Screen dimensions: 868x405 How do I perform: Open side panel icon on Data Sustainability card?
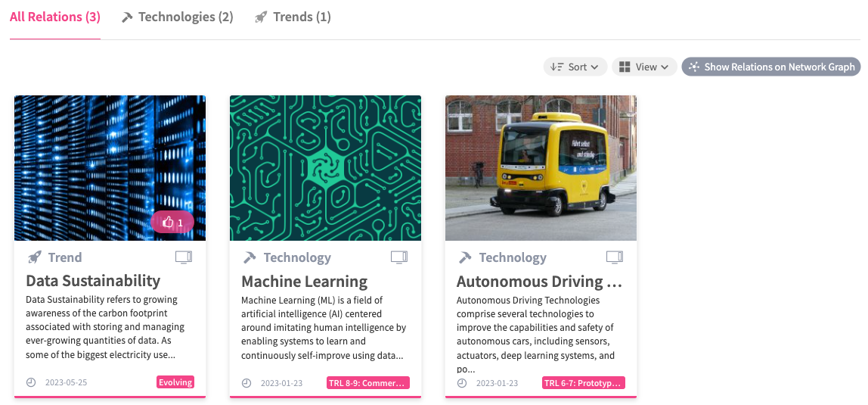(183, 257)
